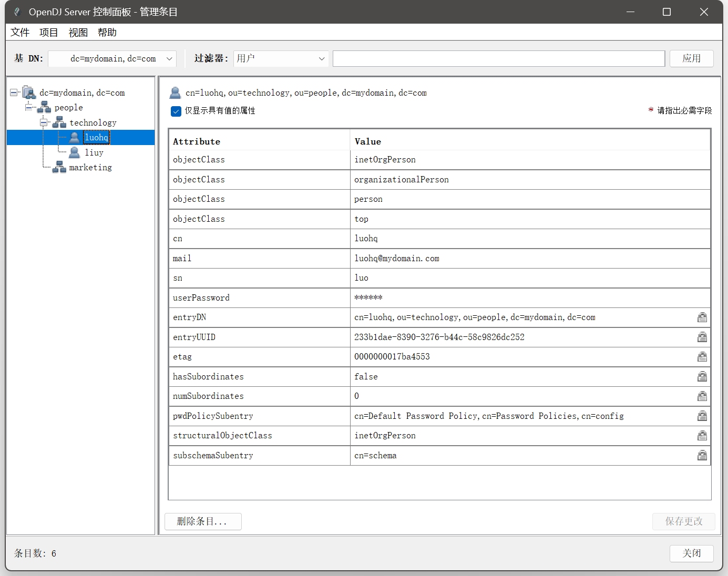Screen dimensions: 728x576
Task: Click the read-only lock icon for numSubordinates
Action: click(x=702, y=396)
